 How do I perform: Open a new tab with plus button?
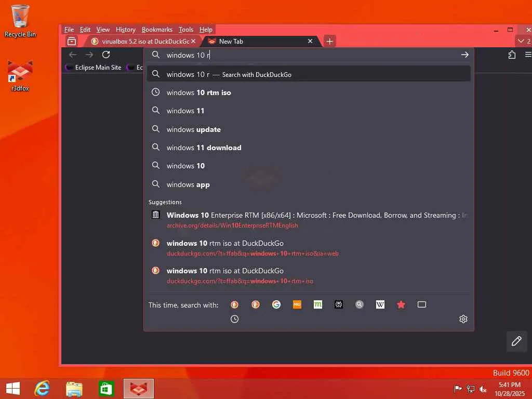(x=329, y=42)
